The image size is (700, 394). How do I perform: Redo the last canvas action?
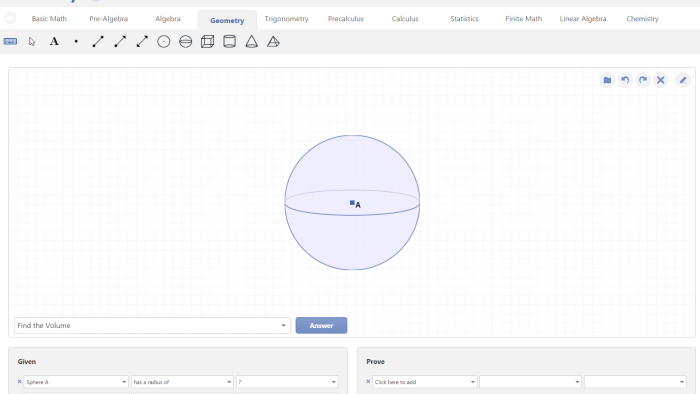(x=643, y=80)
